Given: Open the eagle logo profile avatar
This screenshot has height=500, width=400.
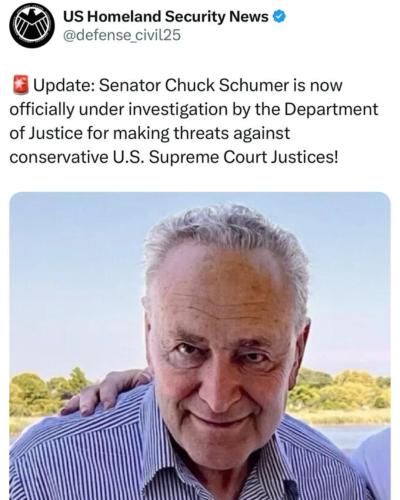Looking at the screenshot, I should (32, 26).
